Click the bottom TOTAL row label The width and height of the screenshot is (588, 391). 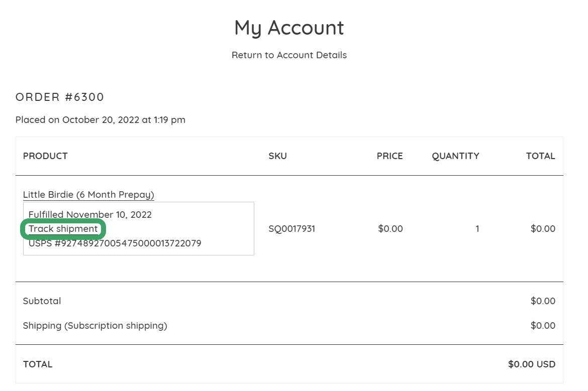38,364
